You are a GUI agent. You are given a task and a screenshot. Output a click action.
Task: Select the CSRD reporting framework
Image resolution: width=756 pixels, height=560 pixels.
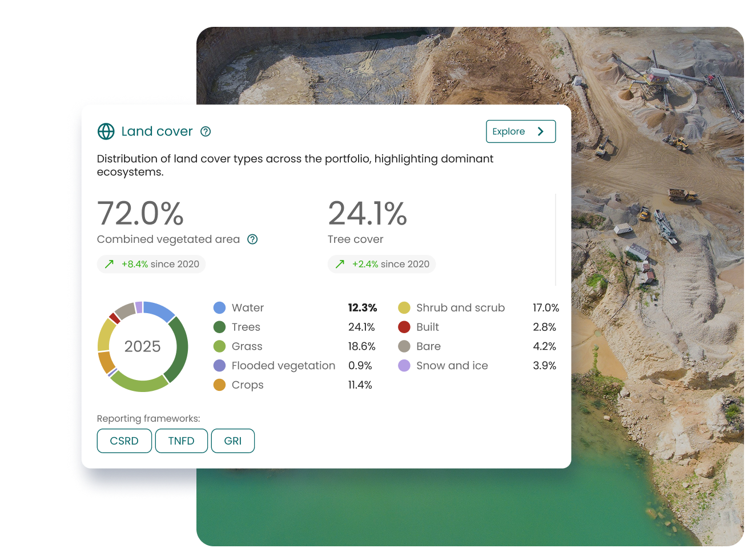124,441
